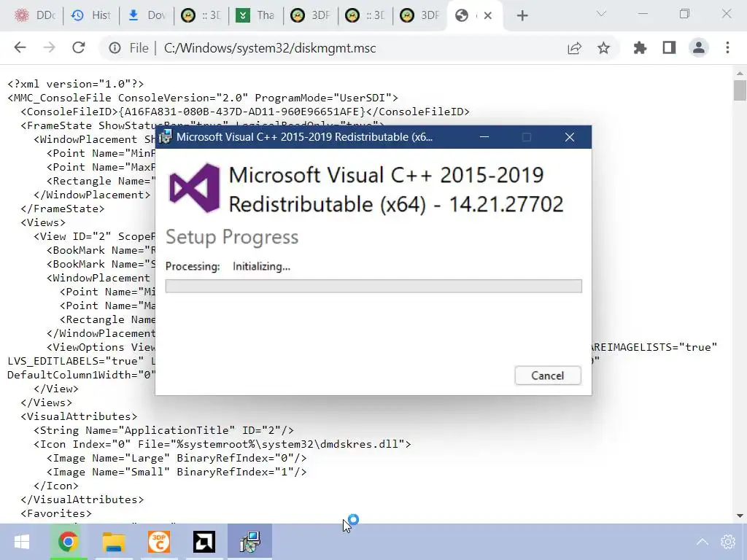Click the page scrollbar down arrow

[x=740, y=516]
